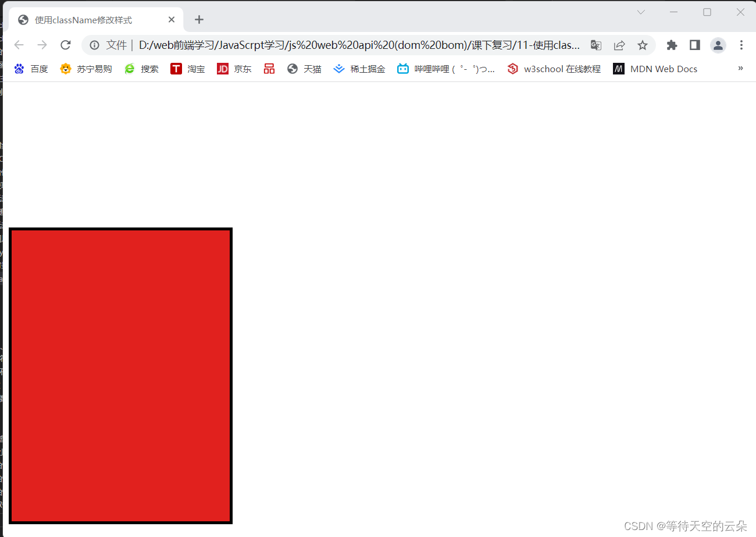This screenshot has width=756, height=537.
Task: Click the red box with black border
Action: [121, 376]
